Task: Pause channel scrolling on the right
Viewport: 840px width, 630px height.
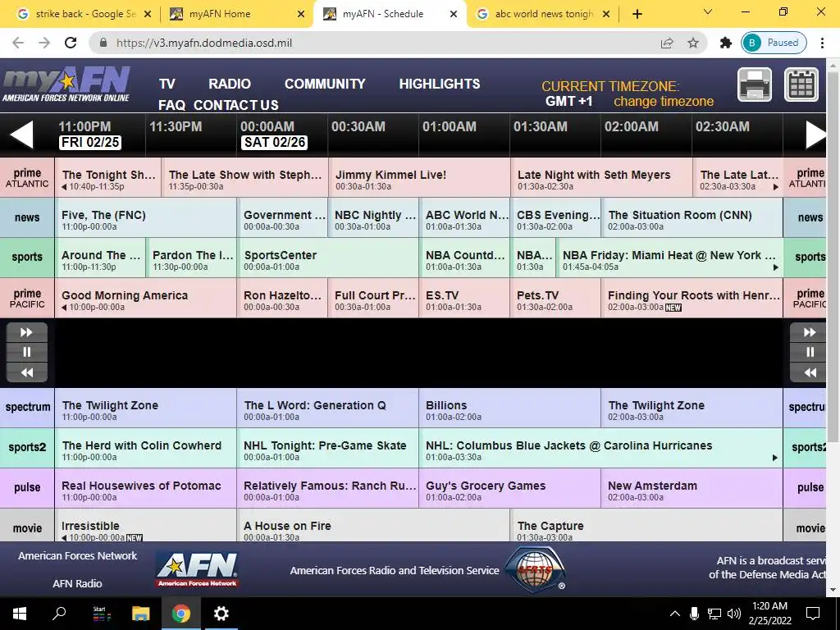Action: tap(810, 353)
